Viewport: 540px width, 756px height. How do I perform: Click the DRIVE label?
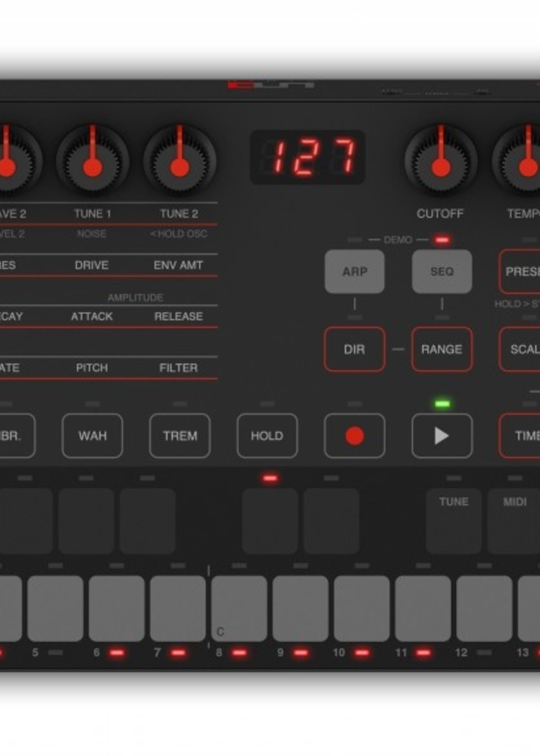click(x=92, y=265)
